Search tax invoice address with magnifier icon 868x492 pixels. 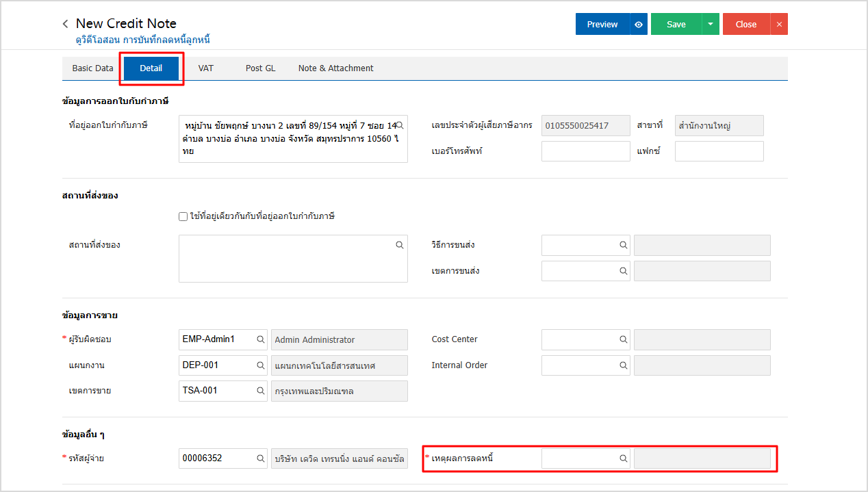[x=400, y=126]
